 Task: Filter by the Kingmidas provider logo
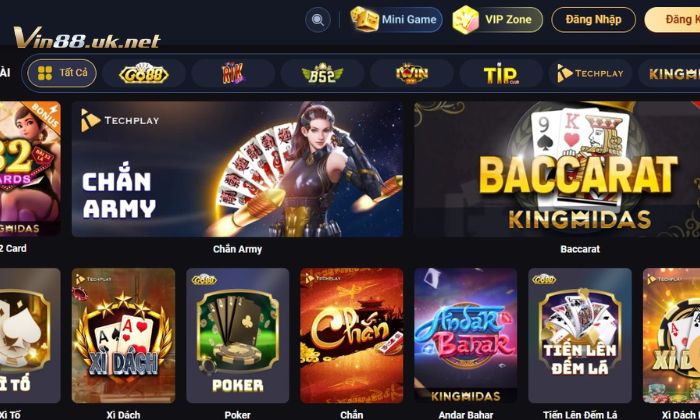669,73
